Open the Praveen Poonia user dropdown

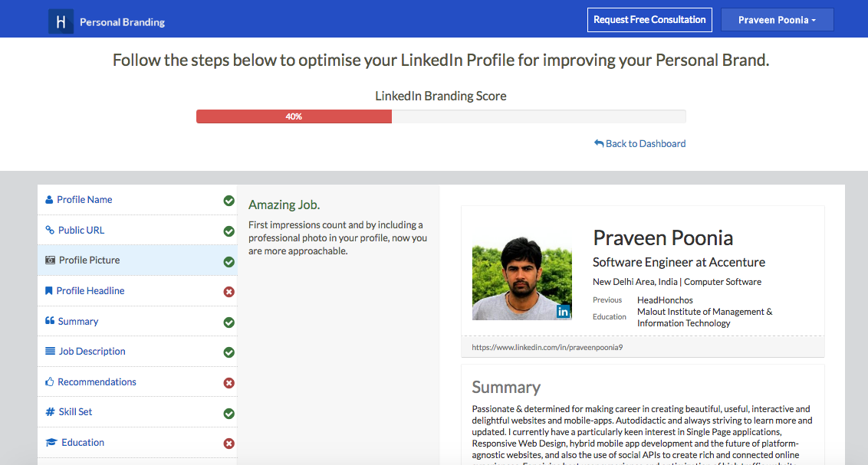click(778, 20)
